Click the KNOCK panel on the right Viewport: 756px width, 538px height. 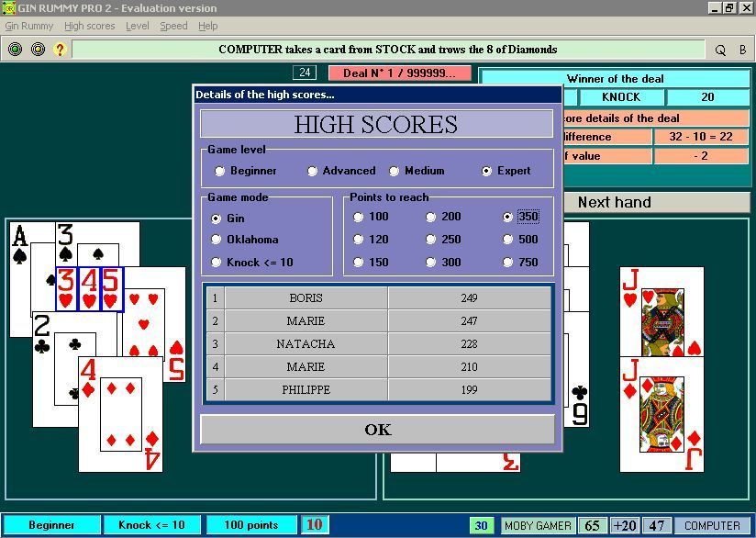pos(621,96)
